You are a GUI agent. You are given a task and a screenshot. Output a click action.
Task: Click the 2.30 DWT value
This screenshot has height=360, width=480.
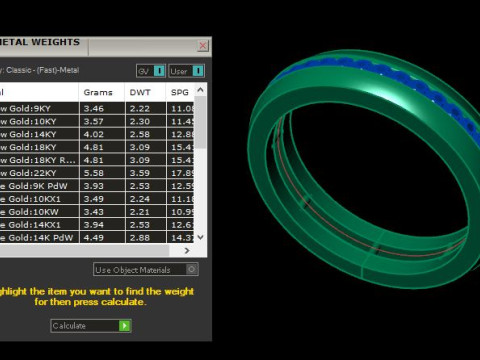(140, 122)
